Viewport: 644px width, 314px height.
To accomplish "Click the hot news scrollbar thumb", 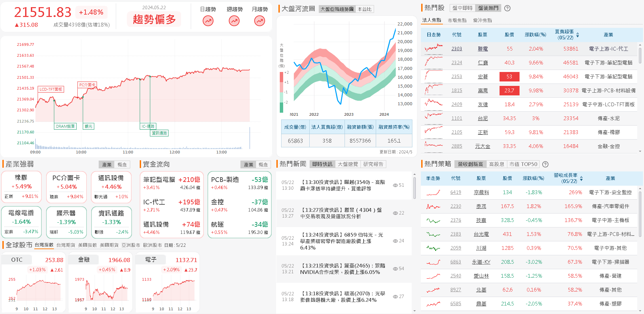I will [414, 188].
